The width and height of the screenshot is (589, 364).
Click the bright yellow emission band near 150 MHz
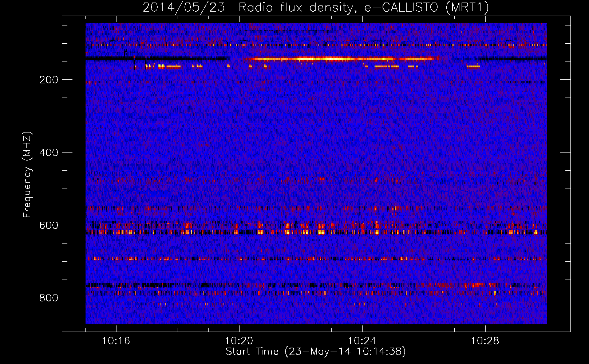[342, 59]
